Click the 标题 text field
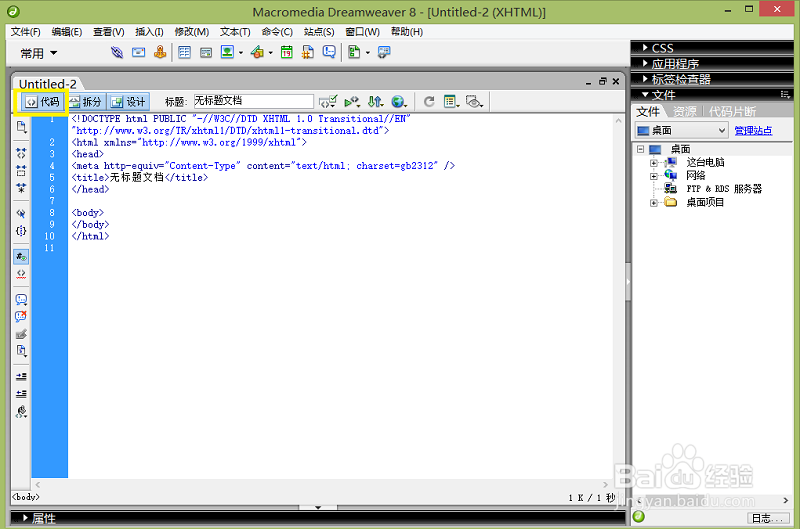800x529 pixels. pos(253,101)
